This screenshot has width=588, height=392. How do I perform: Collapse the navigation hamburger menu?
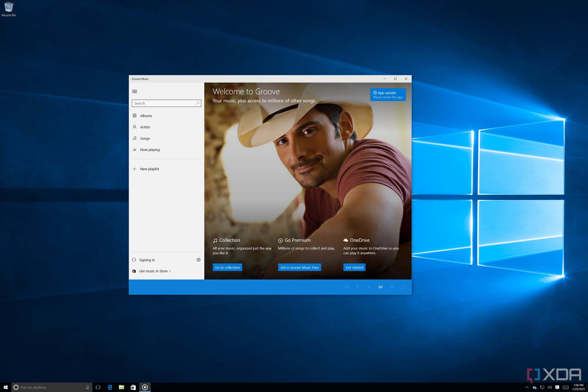pyautogui.click(x=135, y=92)
